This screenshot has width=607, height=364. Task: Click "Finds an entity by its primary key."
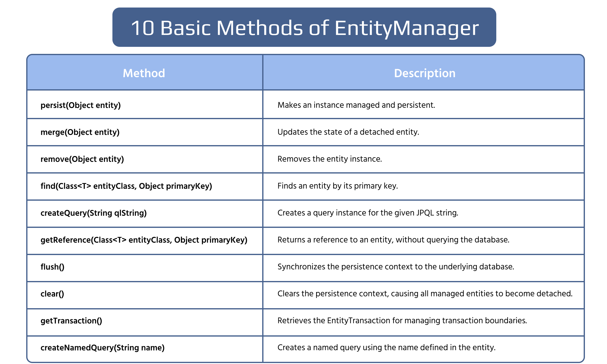tap(337, 186)
